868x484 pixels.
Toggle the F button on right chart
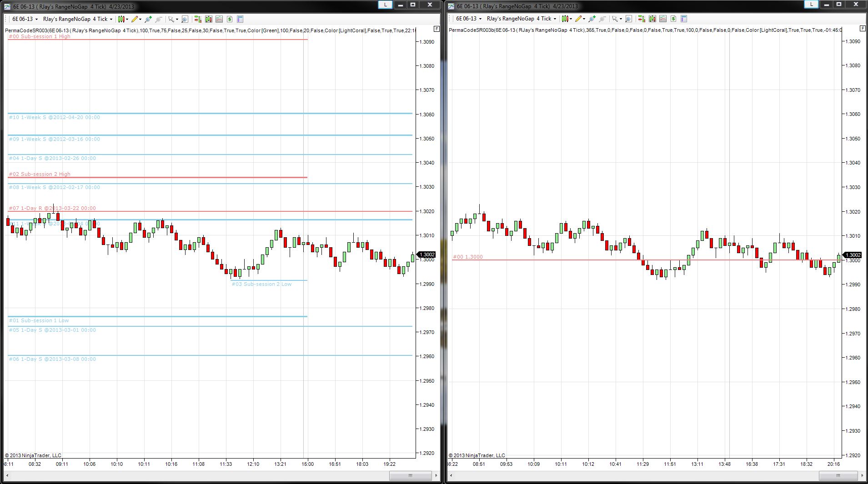click(x=863, y=28)
